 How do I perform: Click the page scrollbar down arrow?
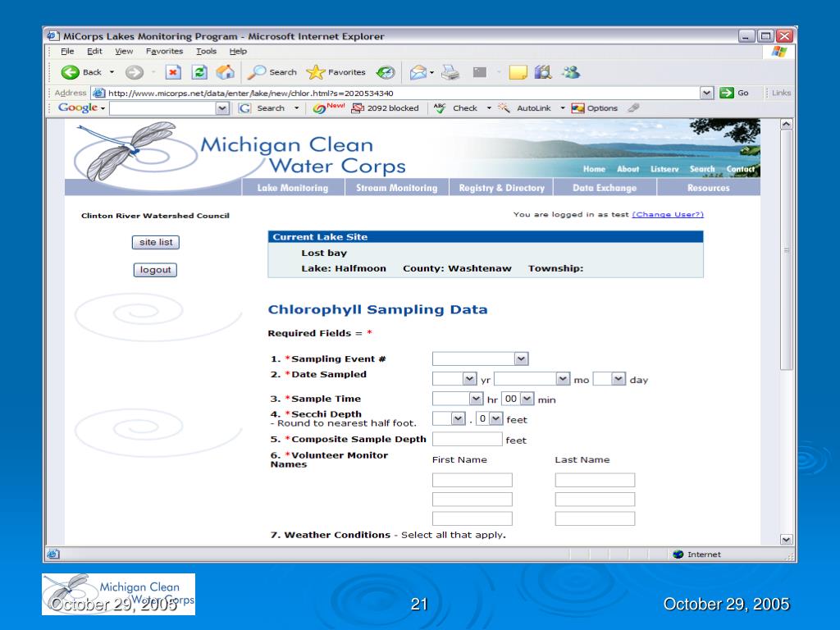[x=786, y=540]
